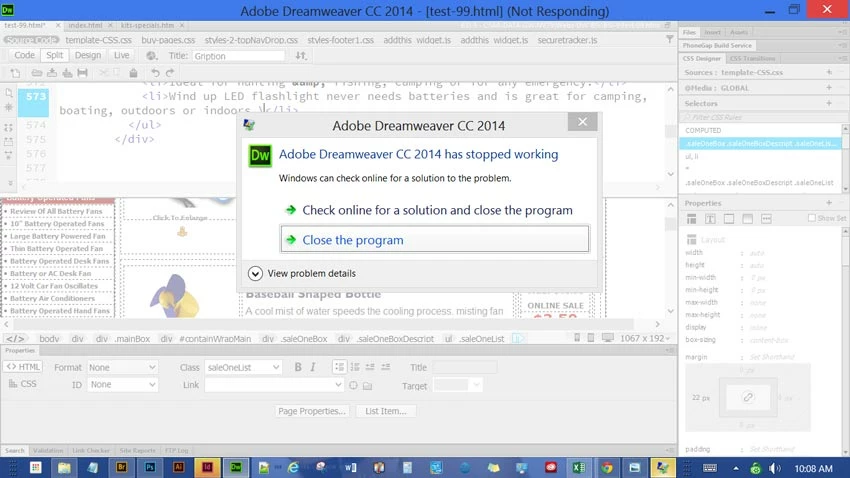This screenshot has height=478, width=850.
Task: Click Check online for a solution and close
Action: coord(435,210)
